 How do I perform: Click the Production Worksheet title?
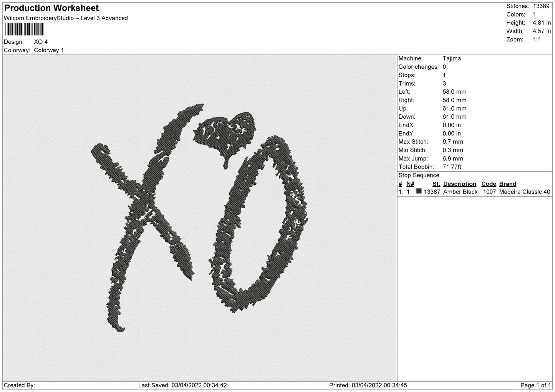[x=51, y=8]
